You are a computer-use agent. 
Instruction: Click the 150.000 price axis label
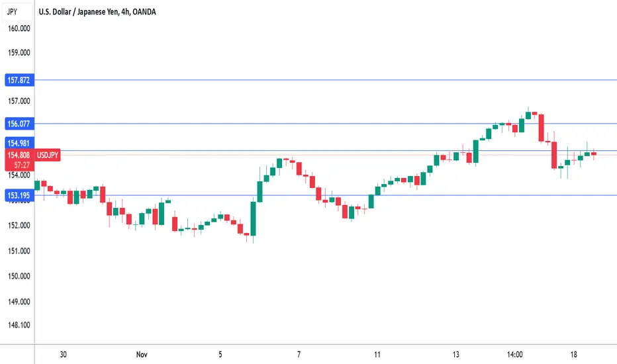(19, 276)
